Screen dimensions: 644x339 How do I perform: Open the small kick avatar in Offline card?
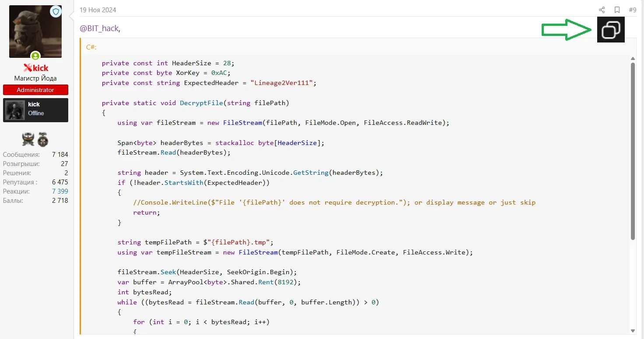(15, 109)
